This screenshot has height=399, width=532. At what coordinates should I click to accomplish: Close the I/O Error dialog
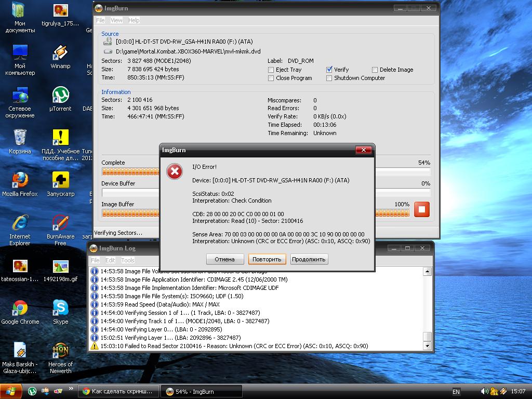363,150
